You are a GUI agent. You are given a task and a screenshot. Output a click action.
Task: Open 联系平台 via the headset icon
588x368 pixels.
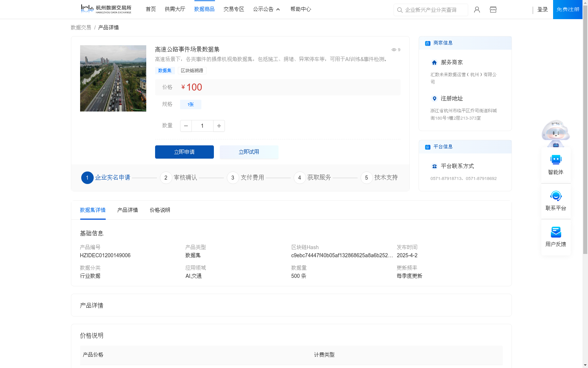tap(556, 196)
